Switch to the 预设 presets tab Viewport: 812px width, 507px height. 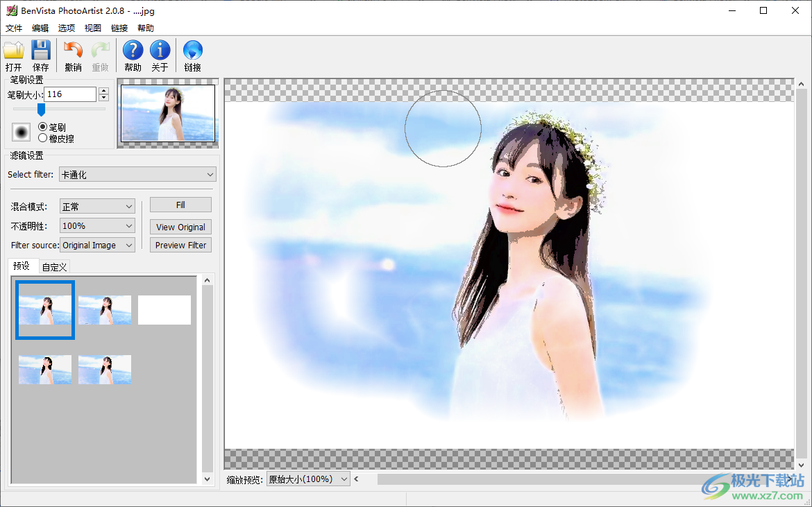(22, 266)
